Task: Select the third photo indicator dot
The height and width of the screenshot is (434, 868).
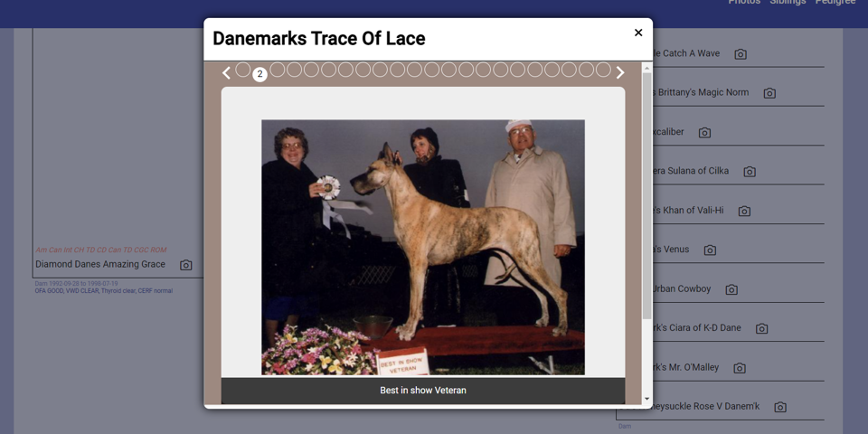Action: (x=277, y=70)
